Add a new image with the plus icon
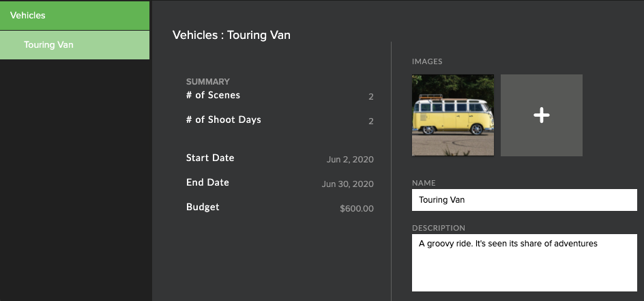This screenshot has width=644, height=301. [541, 115]
